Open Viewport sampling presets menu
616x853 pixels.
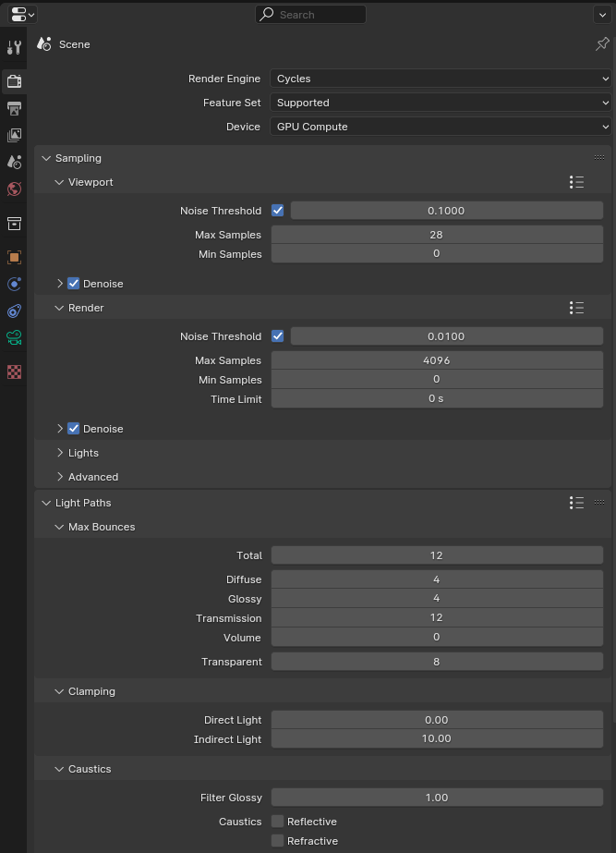[577, 182]
